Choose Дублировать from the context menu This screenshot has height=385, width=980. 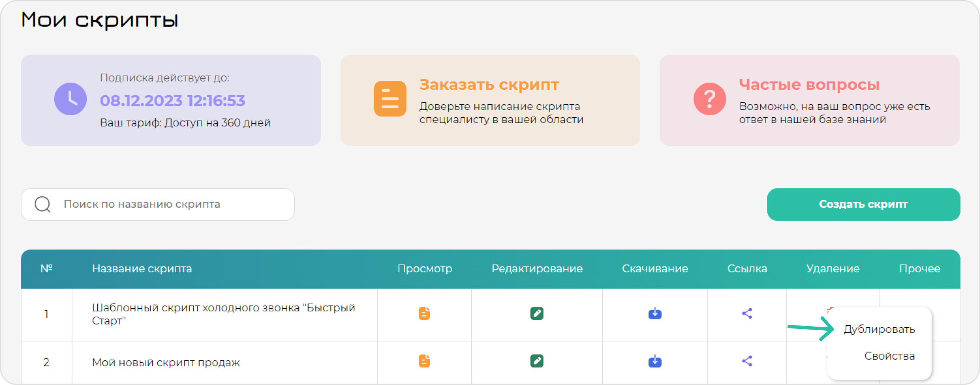879,329
